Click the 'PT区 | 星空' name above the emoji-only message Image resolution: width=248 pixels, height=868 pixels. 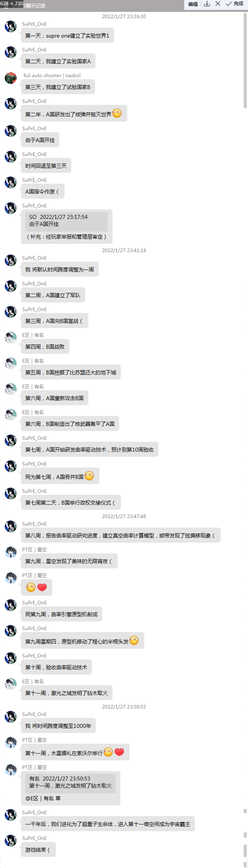tap(34, 576)
